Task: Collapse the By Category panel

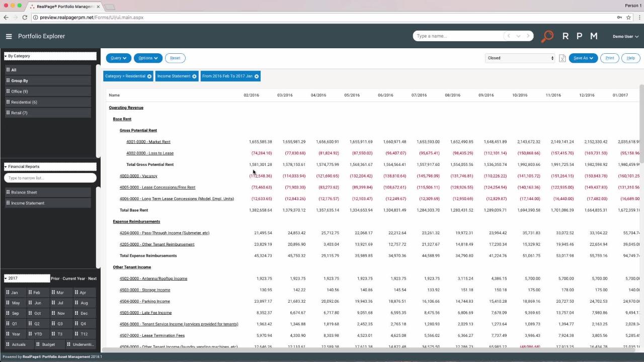Action: click(x=6, y=56)
